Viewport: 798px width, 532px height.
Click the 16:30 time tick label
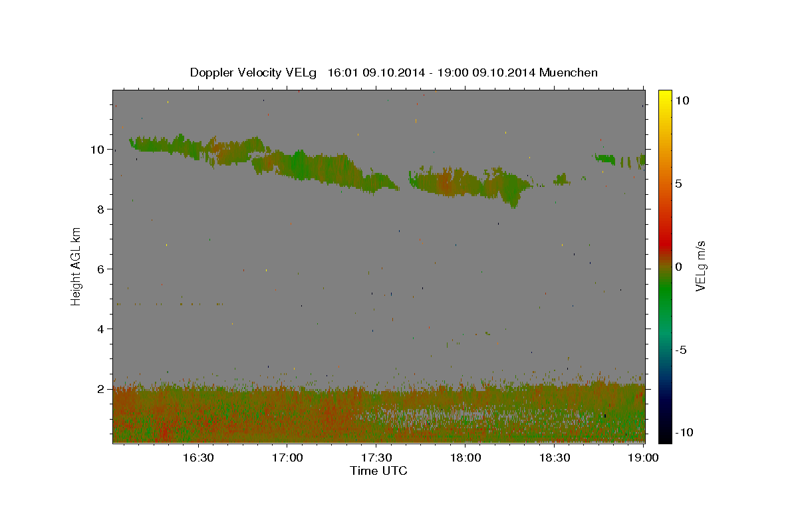tap(198, 458)
